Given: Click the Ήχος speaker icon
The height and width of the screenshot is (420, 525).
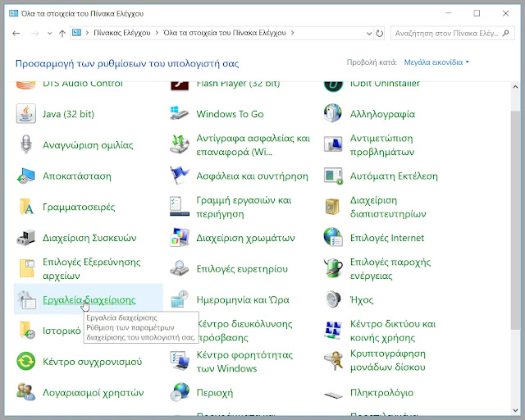Looking at the screenshot, I should point(333,299).
